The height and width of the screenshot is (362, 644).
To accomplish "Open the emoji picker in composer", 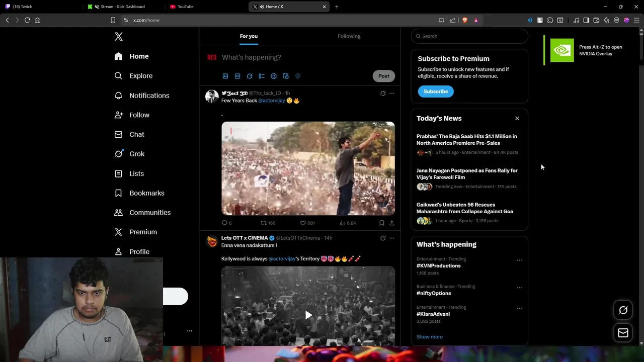I will 274,76.
